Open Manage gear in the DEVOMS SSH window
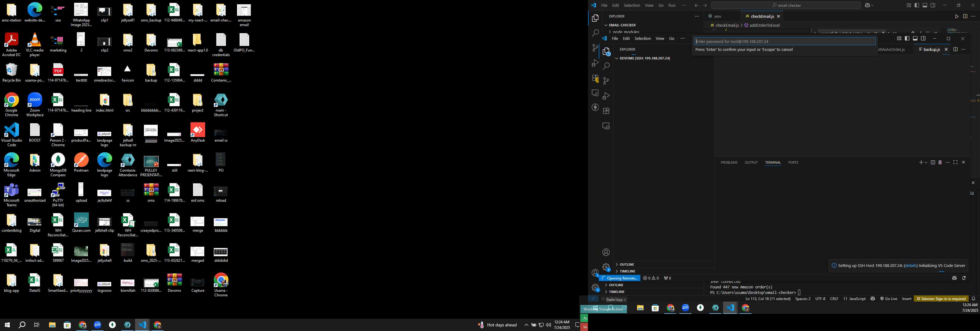The height and width of the screenshot is (331, 980). click(606, 267)
